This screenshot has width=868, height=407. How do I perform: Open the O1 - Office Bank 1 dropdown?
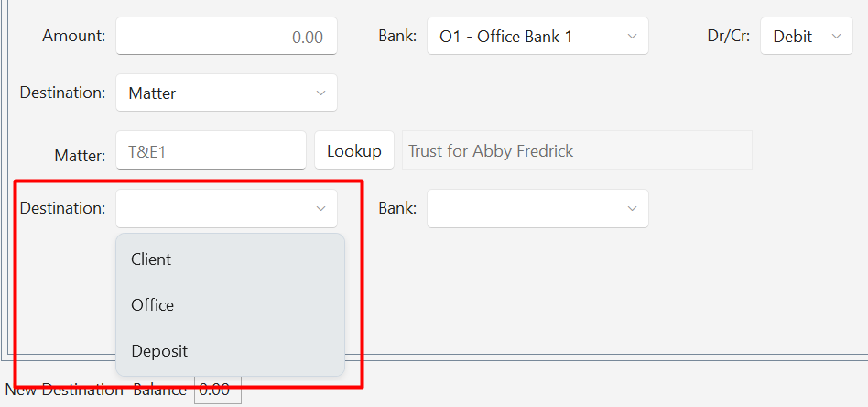coord(537,37)
